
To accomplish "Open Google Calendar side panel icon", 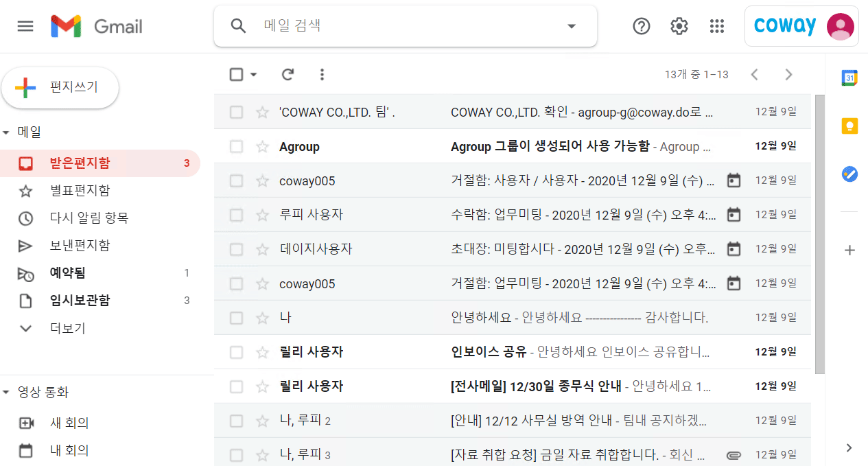I will 849,78.
